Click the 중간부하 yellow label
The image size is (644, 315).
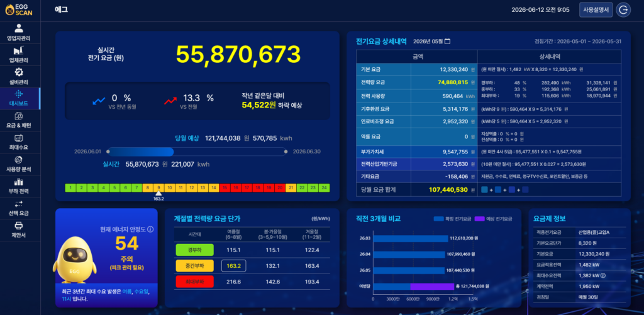(195, 266)
